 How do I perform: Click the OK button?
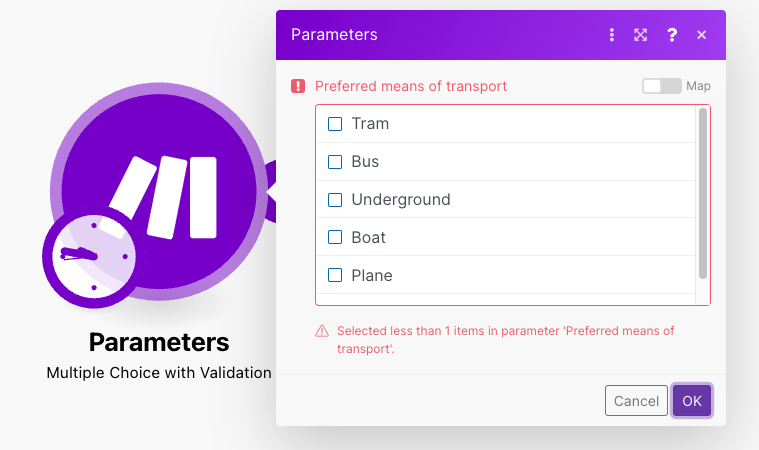pos(692,401)
